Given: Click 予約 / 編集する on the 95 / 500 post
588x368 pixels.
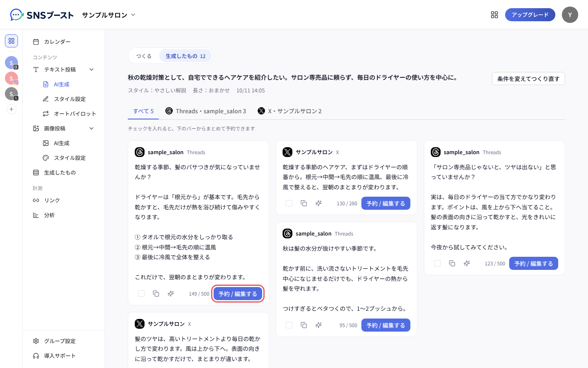Looking at the screenshot, I should tap(386, 325).
